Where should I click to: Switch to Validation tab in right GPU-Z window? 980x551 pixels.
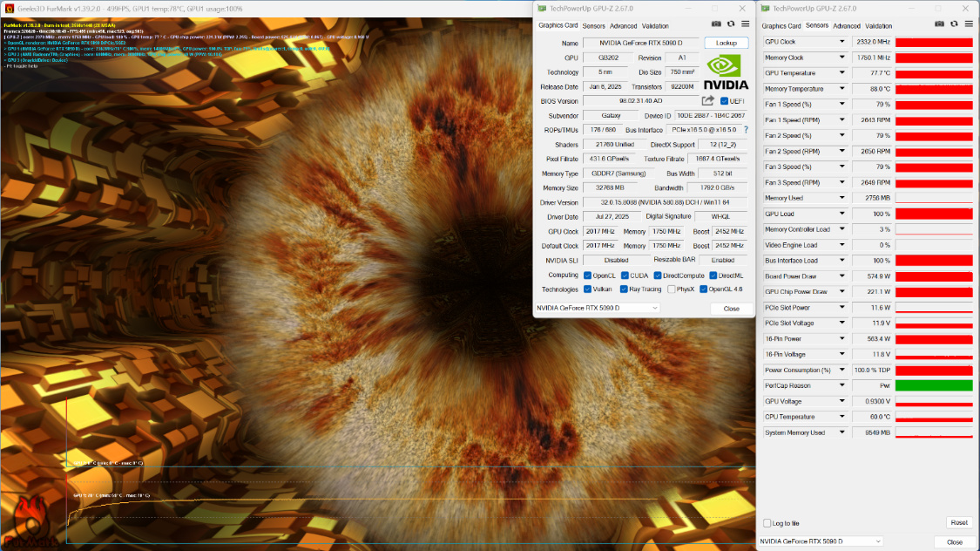pos(878,26)
